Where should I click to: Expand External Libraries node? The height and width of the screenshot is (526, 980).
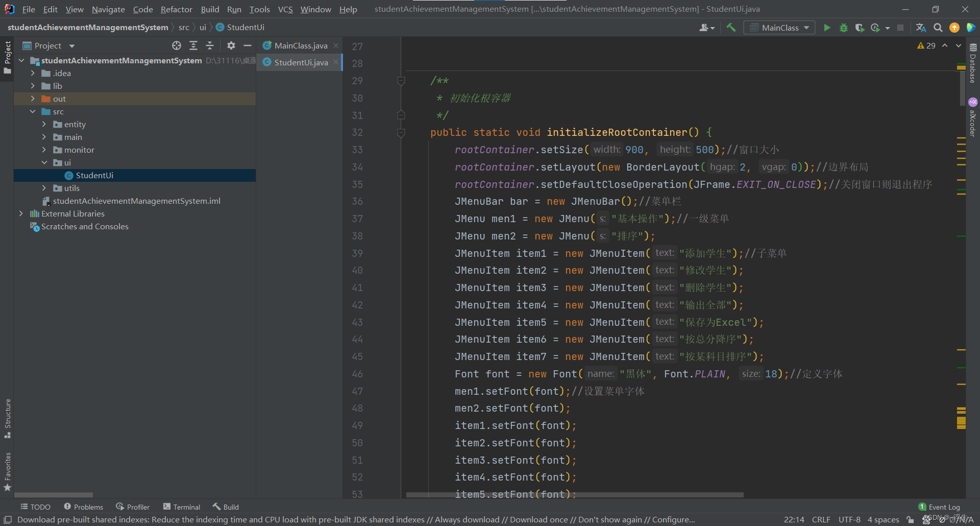tap(21, 213)
